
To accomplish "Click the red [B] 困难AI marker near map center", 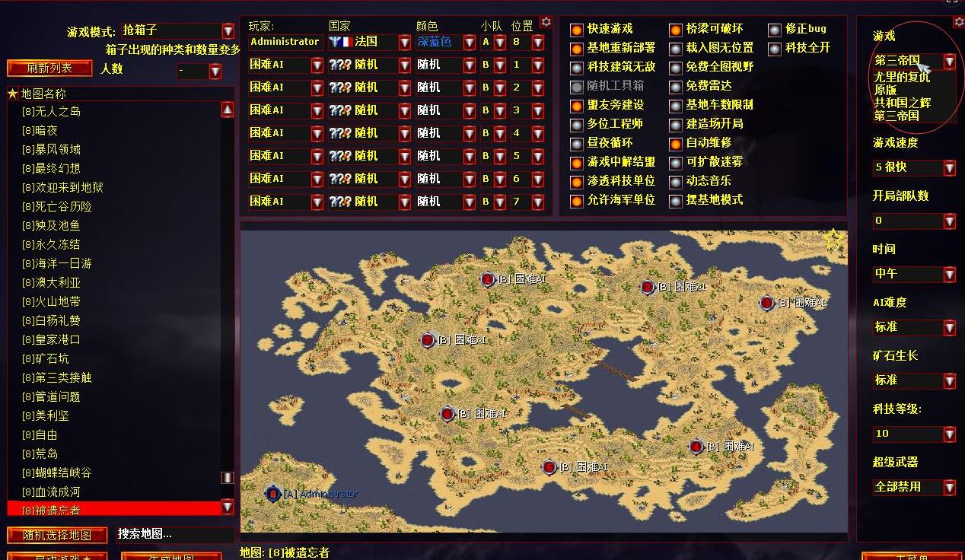I will pos(447,413).
